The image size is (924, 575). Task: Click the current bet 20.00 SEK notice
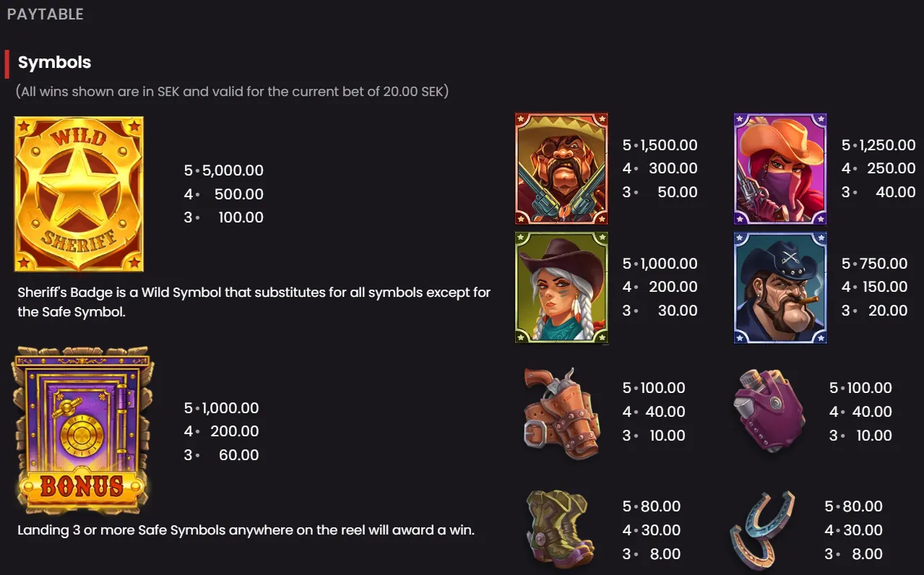pyautogui.click(x=231, y=91)
